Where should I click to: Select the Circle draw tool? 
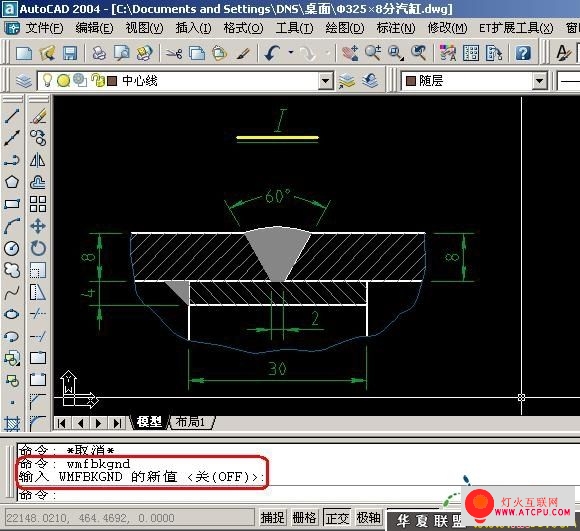pyautogui.click(x=12, y=248)
